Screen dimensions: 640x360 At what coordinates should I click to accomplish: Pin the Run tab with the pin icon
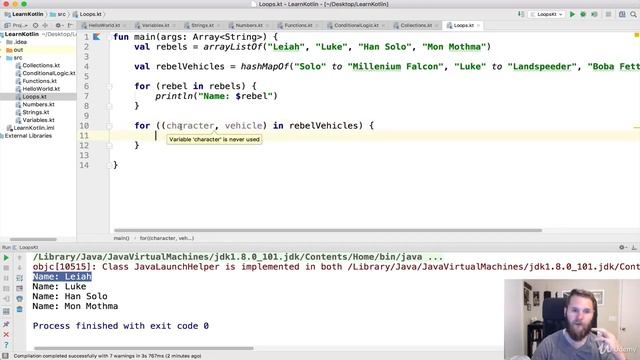pyautogui.click(x=6, y=324)
